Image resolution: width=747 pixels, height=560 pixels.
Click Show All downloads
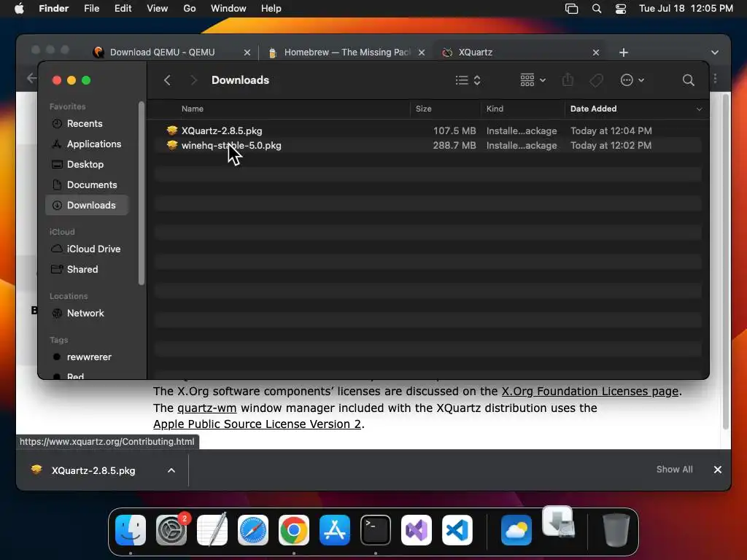tap(674, 470)
